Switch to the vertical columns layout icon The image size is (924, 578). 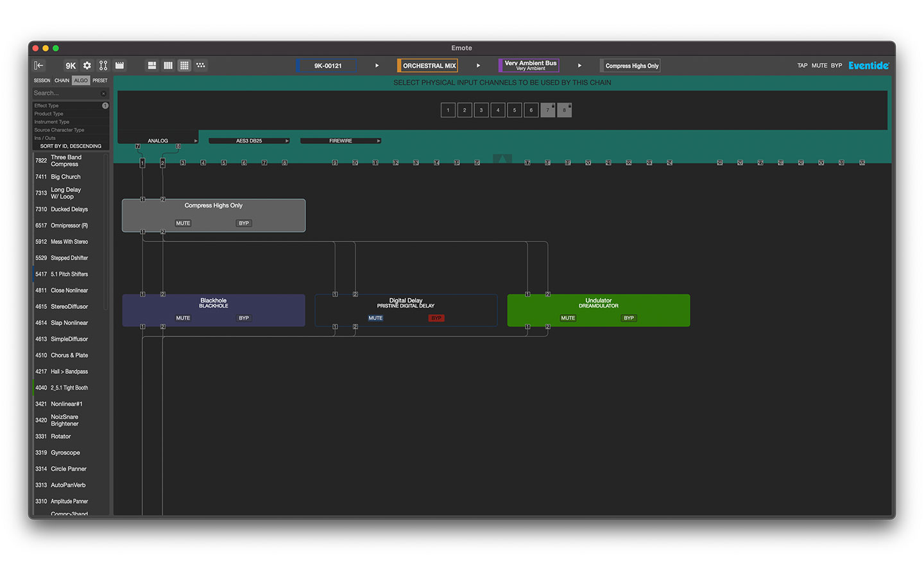168,66
